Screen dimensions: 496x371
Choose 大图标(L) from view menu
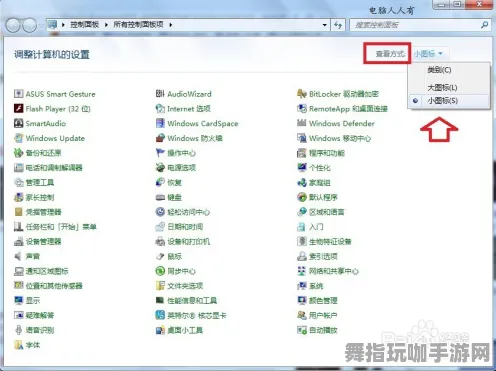[442, 87]
